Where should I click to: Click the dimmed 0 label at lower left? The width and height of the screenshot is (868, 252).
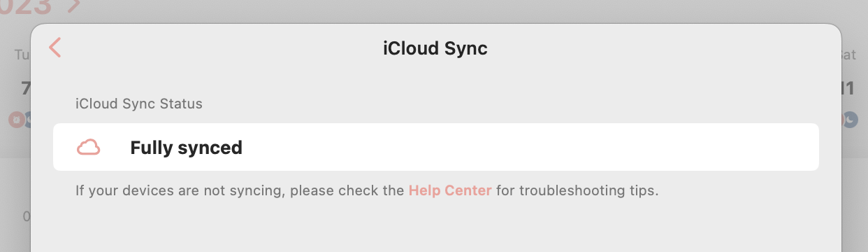tap(27, 217)
